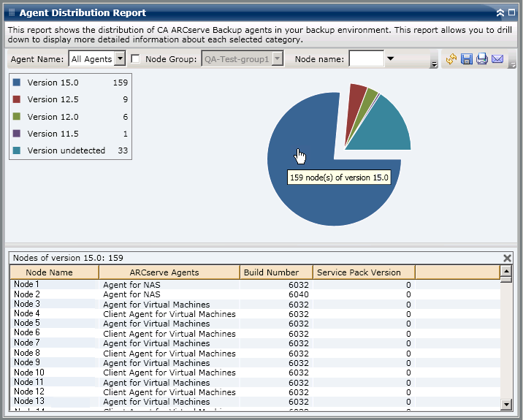523x420 pixels.
Task: Enable the Node Group checkbox
Action: tap(135, 59)
